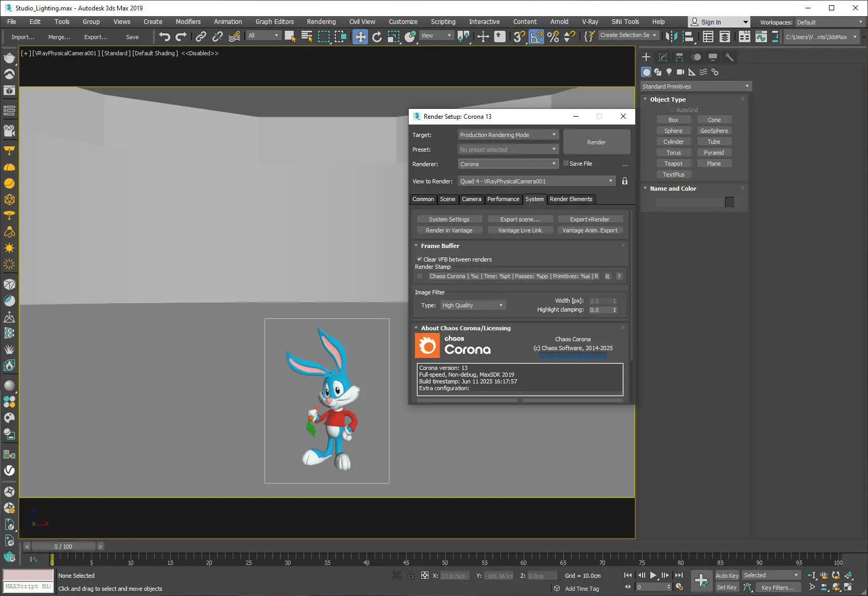
Task: Click the Mirror tool icon
Action: click(x=672, y=36)
